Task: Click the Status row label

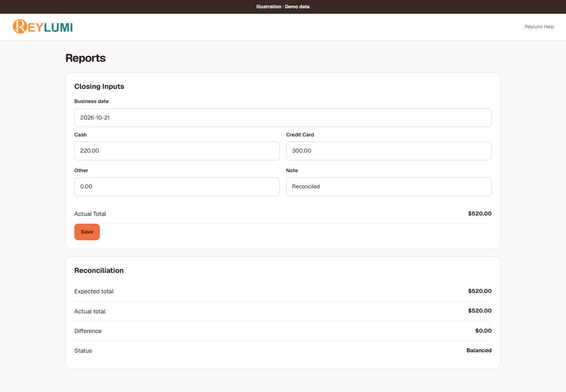Action: point(83,351)
